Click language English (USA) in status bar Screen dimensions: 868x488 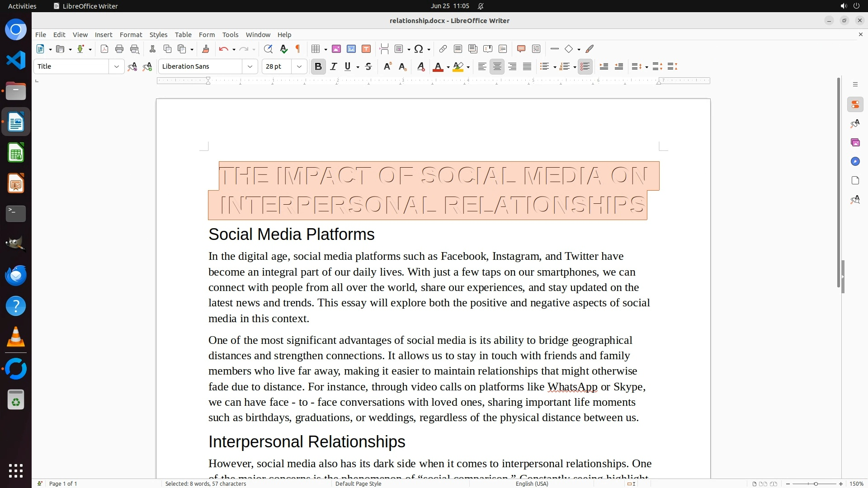click(532, 483)
